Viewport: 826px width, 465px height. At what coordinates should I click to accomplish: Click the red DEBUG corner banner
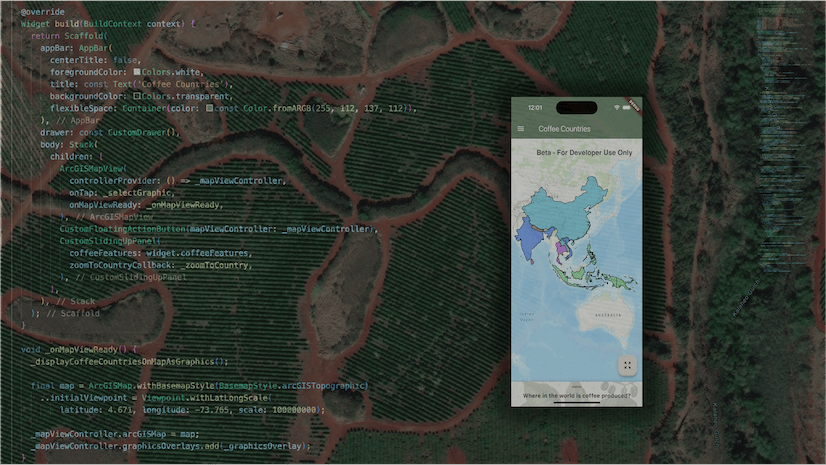(x=634, y=105)
